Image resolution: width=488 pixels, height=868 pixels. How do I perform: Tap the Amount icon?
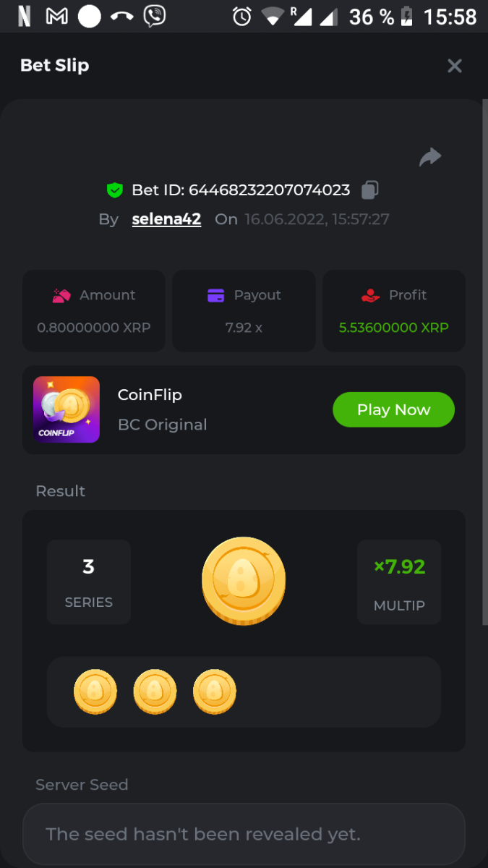coord(61,295)
